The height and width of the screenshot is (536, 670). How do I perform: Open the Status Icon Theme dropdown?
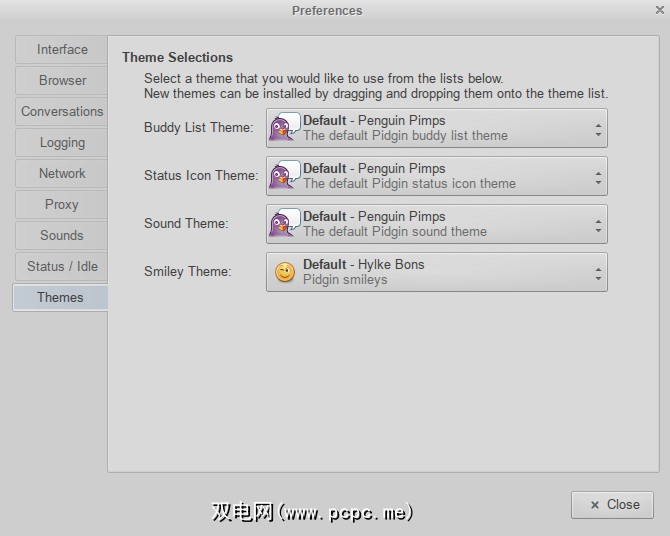point(437,176)
